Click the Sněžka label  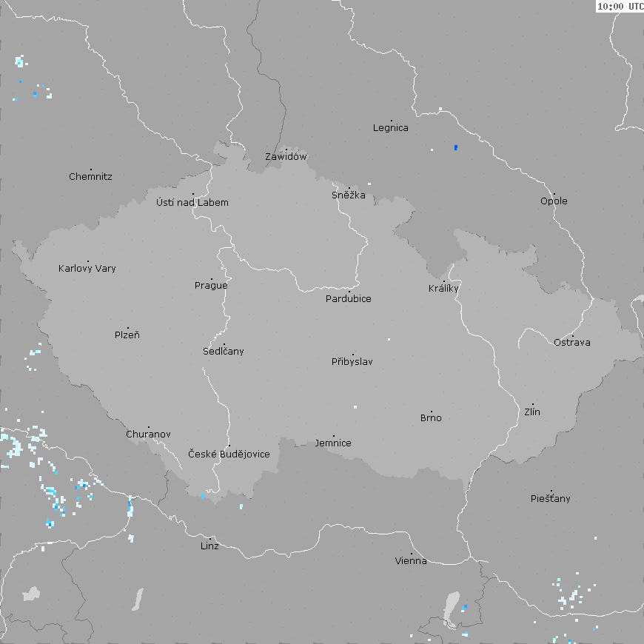(x=349, y=195)
